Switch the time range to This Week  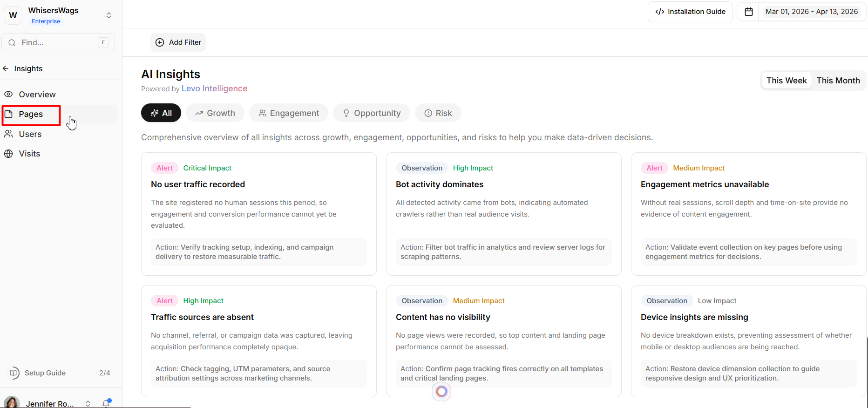787,81
